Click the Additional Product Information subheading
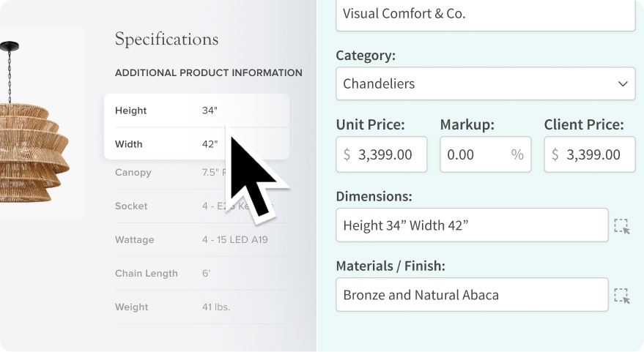 pos(208,73)
